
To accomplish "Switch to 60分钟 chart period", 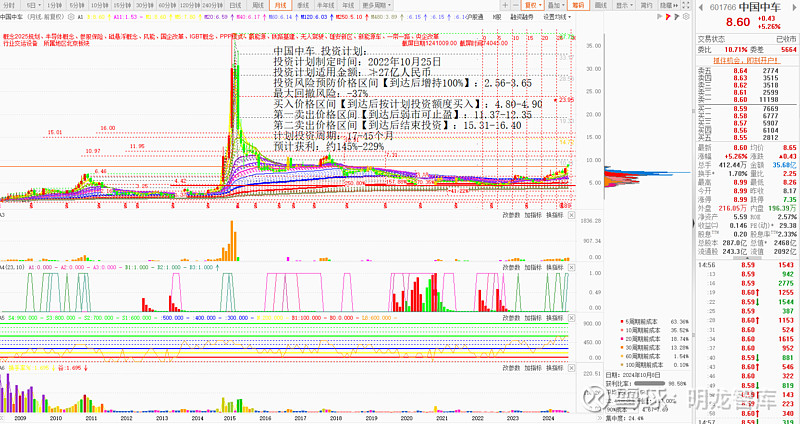I will [166, 5].
